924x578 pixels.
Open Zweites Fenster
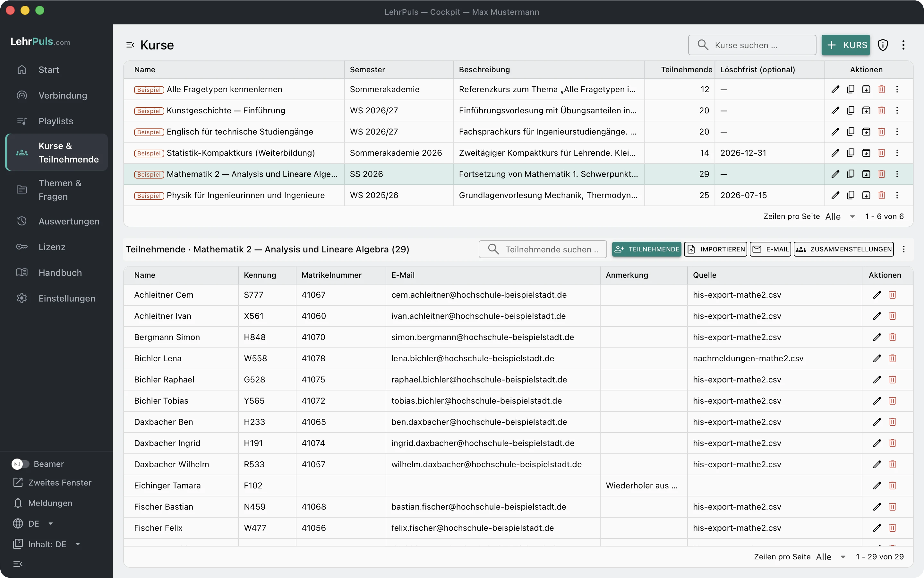click(52, 482)
